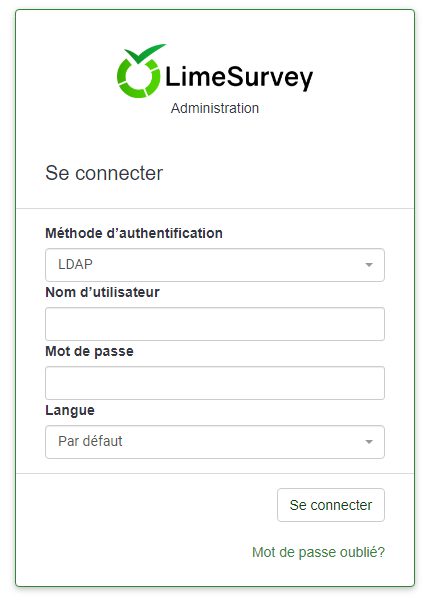Click the LimeSurvey wordmark text

pos(239,77)
